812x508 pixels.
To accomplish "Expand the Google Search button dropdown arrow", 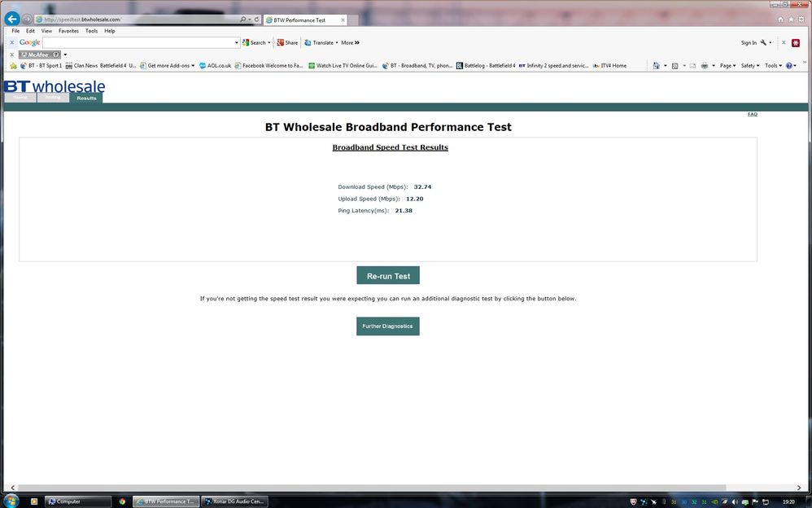I will coord(269,42).
